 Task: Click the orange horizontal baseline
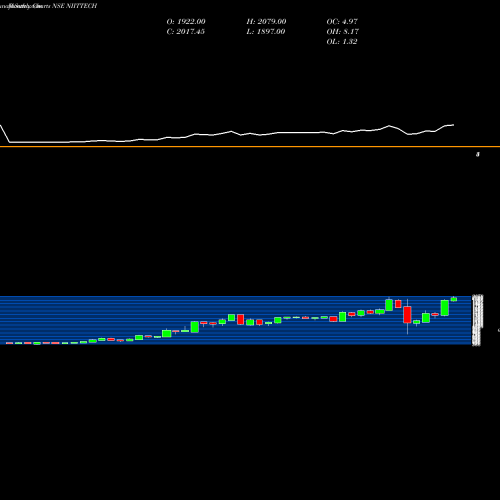click(x=250, y=146)
